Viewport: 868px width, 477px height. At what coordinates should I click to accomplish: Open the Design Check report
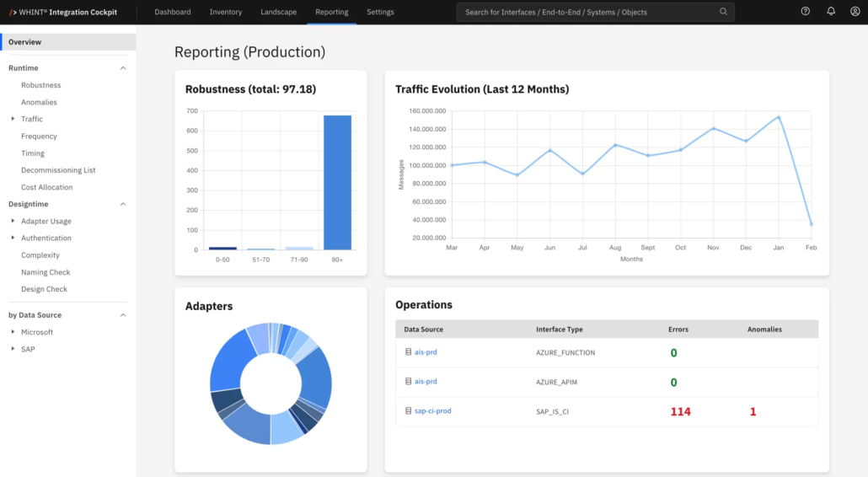pyautogui.click(x=44, y=289)
